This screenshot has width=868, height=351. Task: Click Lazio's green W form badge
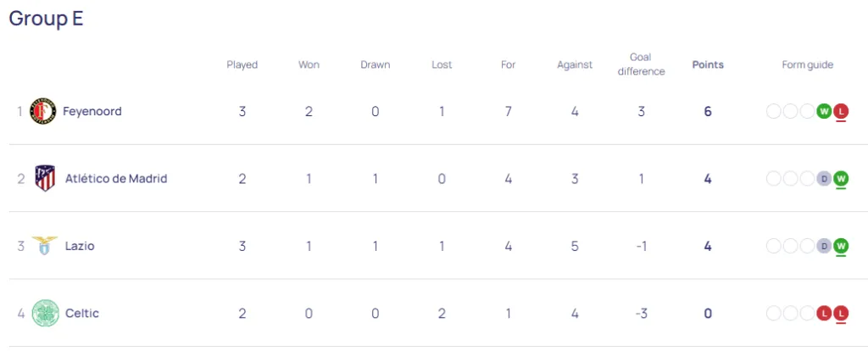coord(841,246)
